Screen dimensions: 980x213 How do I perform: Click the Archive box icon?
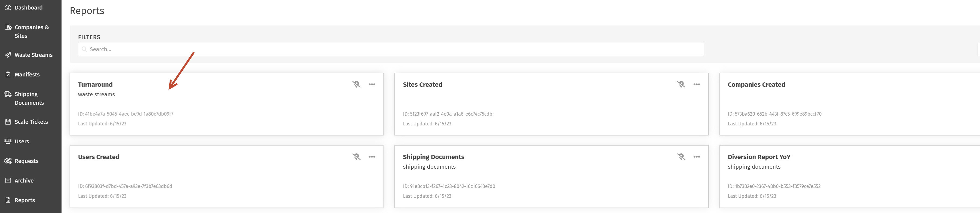click(x=8, y=180)
